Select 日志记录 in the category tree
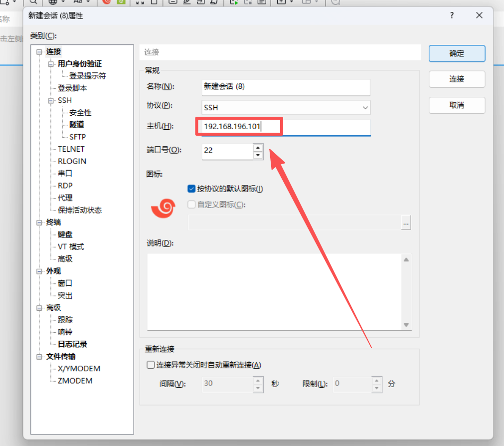 tap(72, 344)
